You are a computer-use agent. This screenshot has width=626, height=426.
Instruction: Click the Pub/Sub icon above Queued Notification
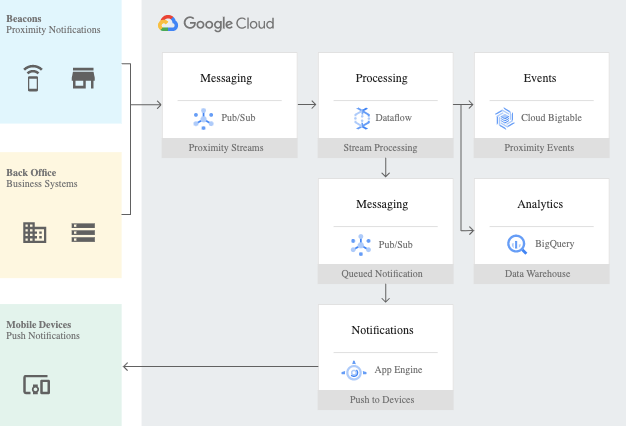point(361,244)
